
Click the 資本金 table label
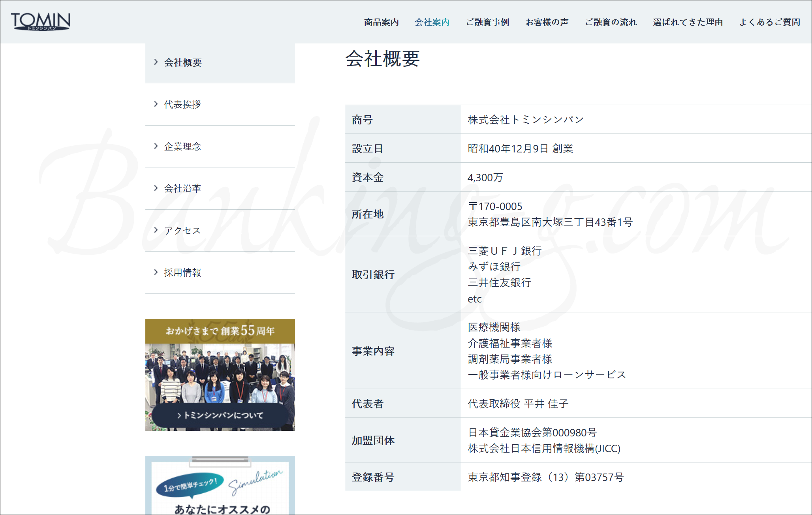point(367,177)
